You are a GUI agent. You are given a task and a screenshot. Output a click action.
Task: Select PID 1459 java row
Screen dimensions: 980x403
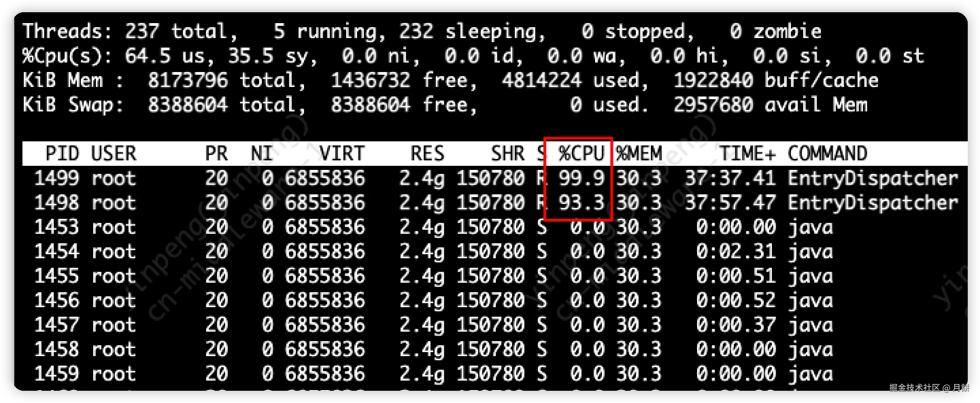[56, 374]
